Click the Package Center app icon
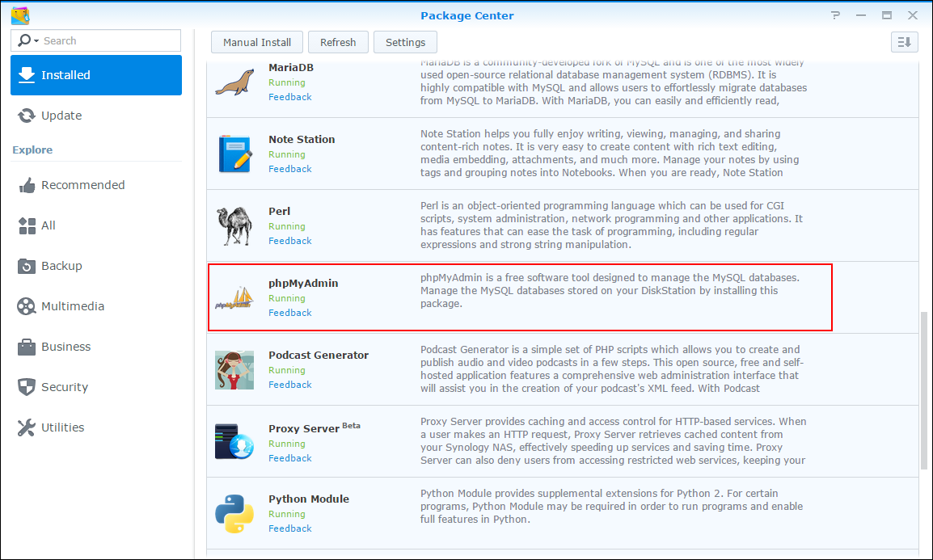The width and height of the screenshot is (933, 560). click(x=20, y=15)
